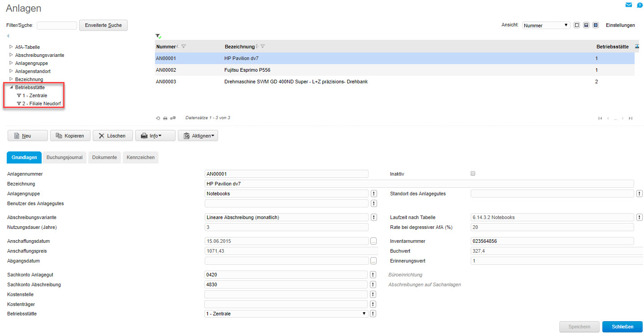
Task: Click the Erweiterte Suche button
Action: click(103, 25)
